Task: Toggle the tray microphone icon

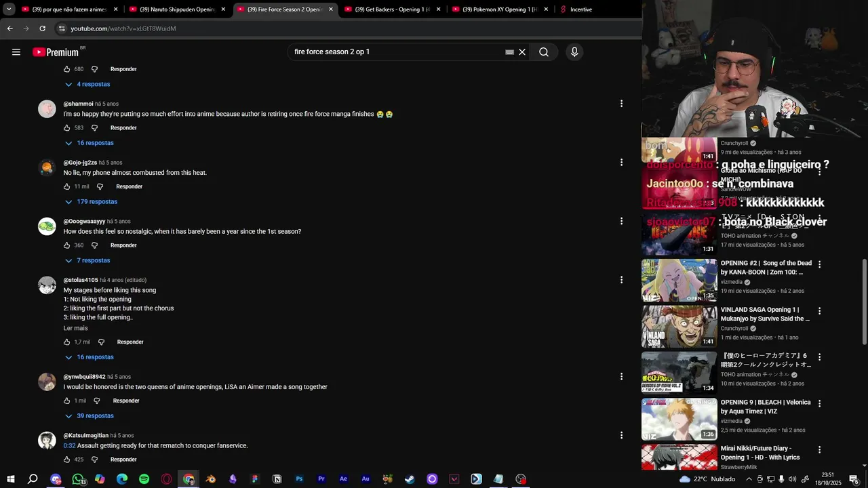Action: [781, 479]
